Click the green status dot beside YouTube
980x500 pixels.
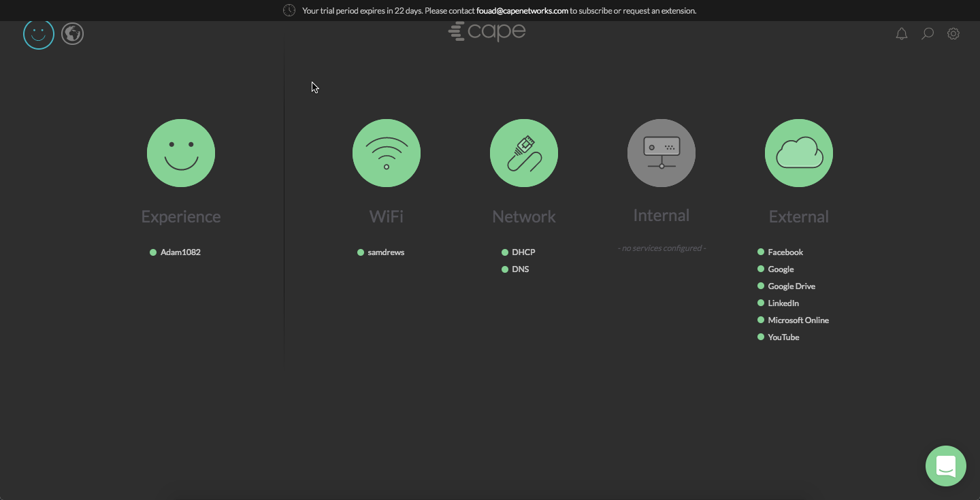[760, 336]
